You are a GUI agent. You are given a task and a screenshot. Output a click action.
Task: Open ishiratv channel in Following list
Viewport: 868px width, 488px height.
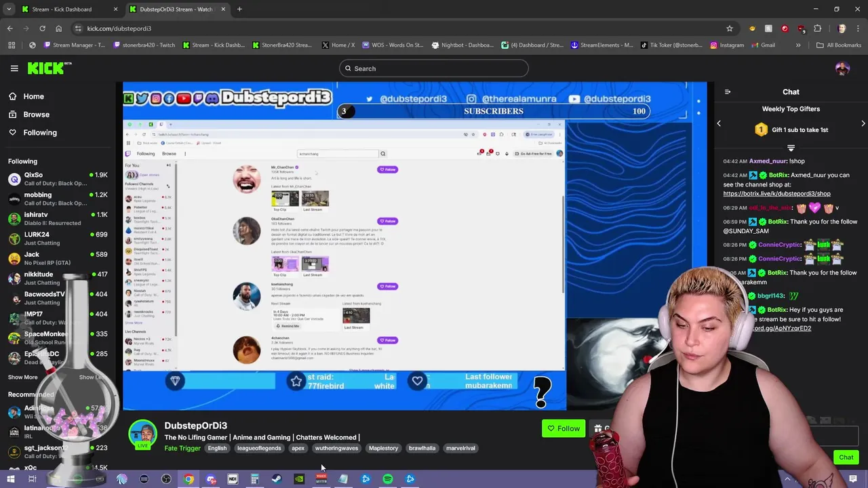pos(58,218)
